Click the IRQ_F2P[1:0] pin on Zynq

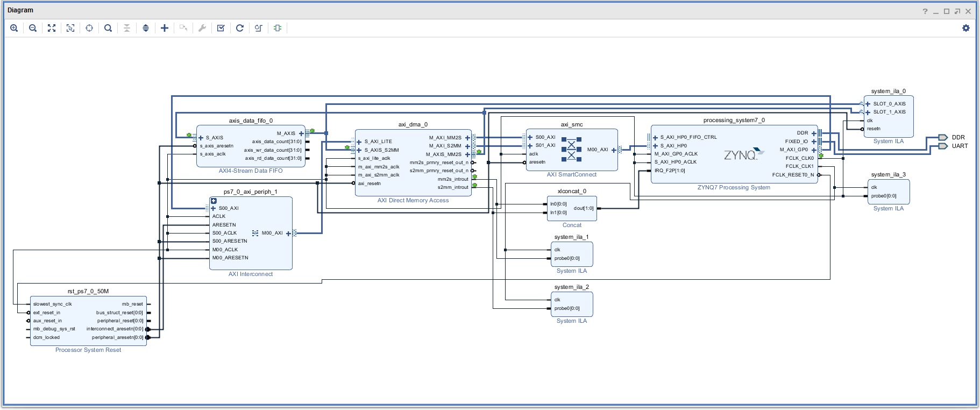tap(670, 171)
